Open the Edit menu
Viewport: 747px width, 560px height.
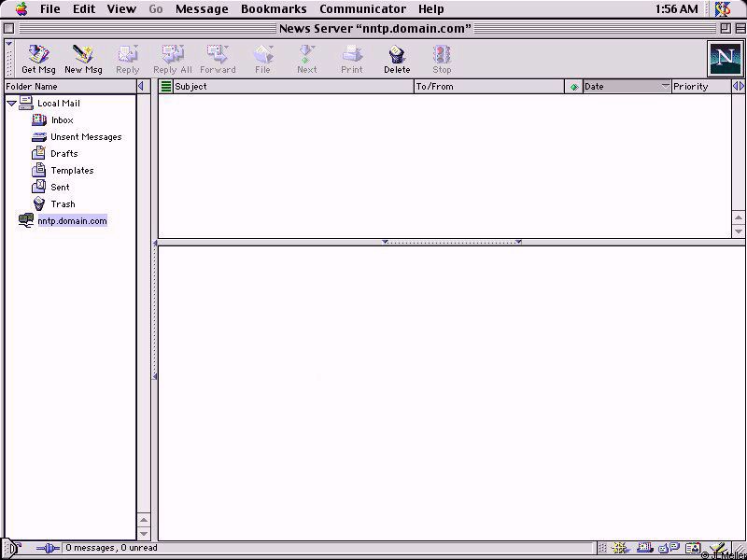(x=84, y=9)
